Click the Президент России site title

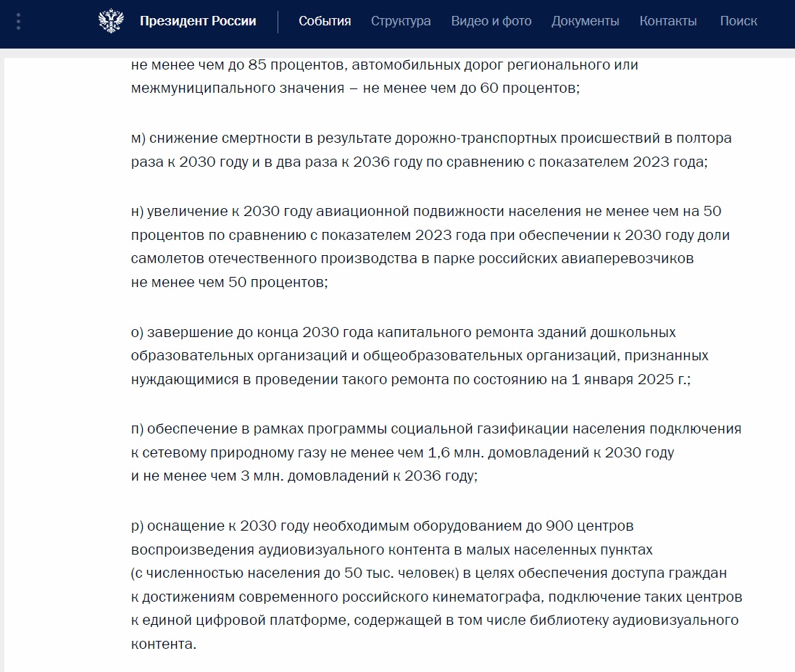(x=197, y=20)
